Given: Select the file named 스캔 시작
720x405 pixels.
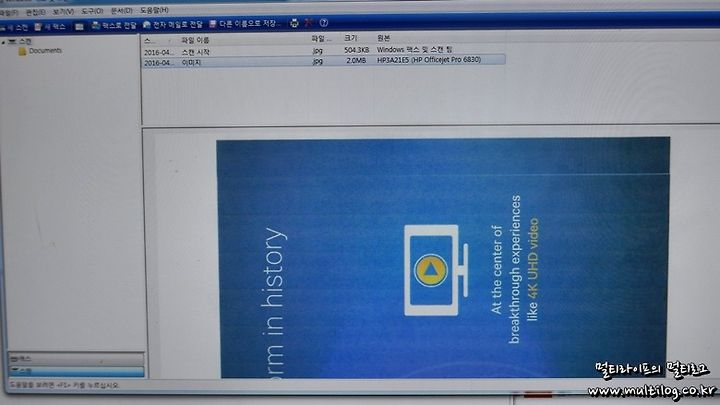Looking at the screenshot, I should (x=196, y=52).
